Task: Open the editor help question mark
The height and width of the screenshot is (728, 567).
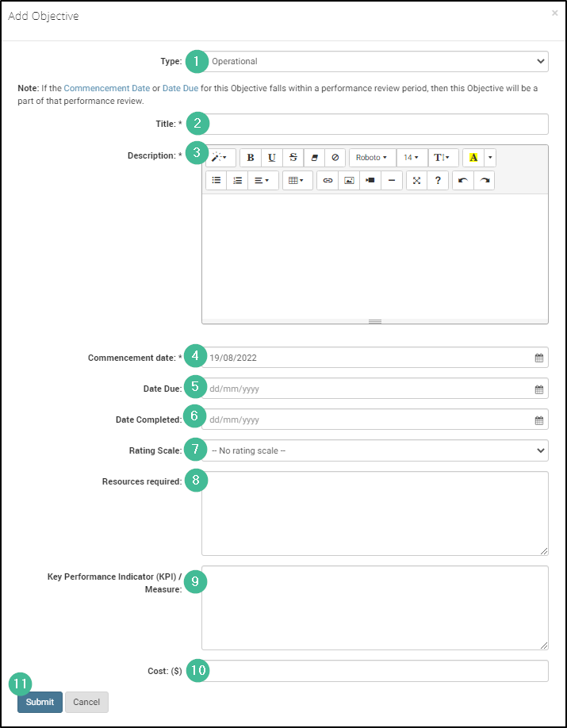Action: coord(438,181)
